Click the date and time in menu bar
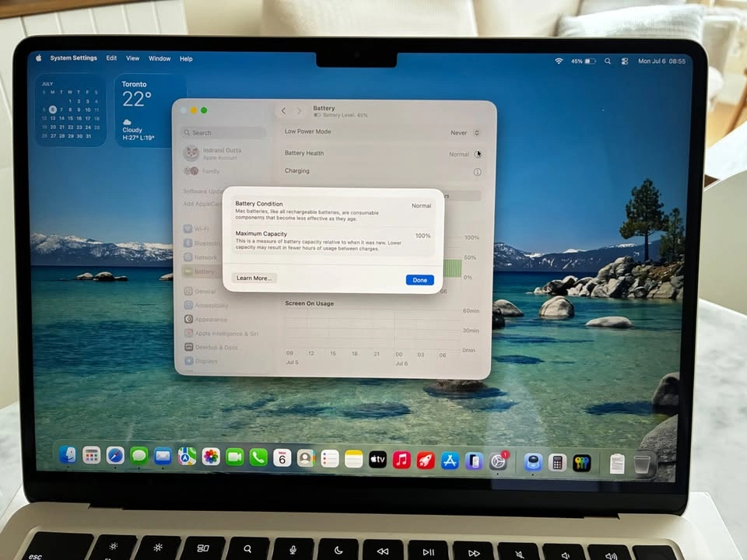 (661, 61)
